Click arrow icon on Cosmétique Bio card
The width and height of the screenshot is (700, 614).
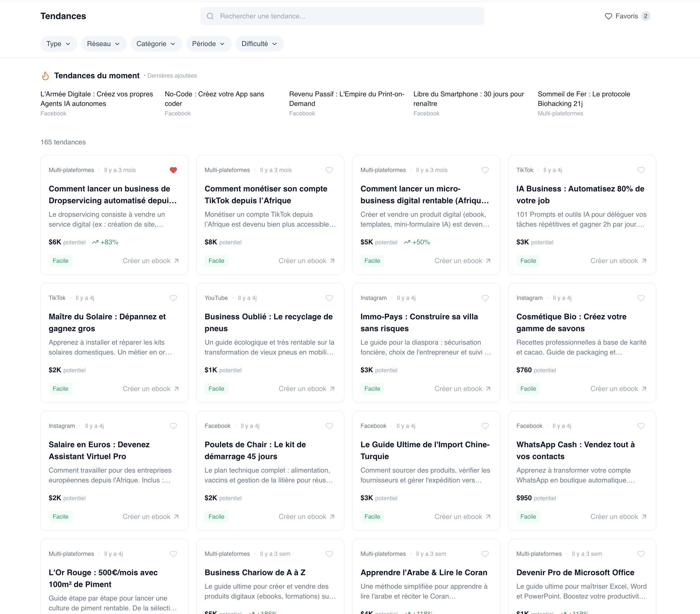644,389
